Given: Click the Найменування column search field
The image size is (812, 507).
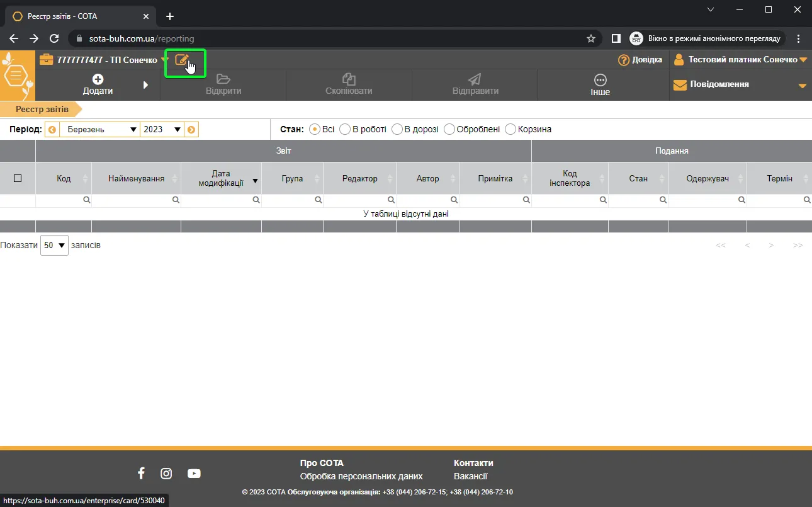Looking at the screenshot, I should (136, 200).
